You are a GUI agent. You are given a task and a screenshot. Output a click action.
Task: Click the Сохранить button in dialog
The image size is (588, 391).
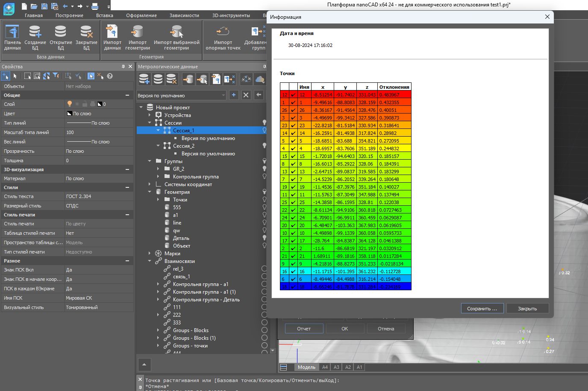click(482, 309)
